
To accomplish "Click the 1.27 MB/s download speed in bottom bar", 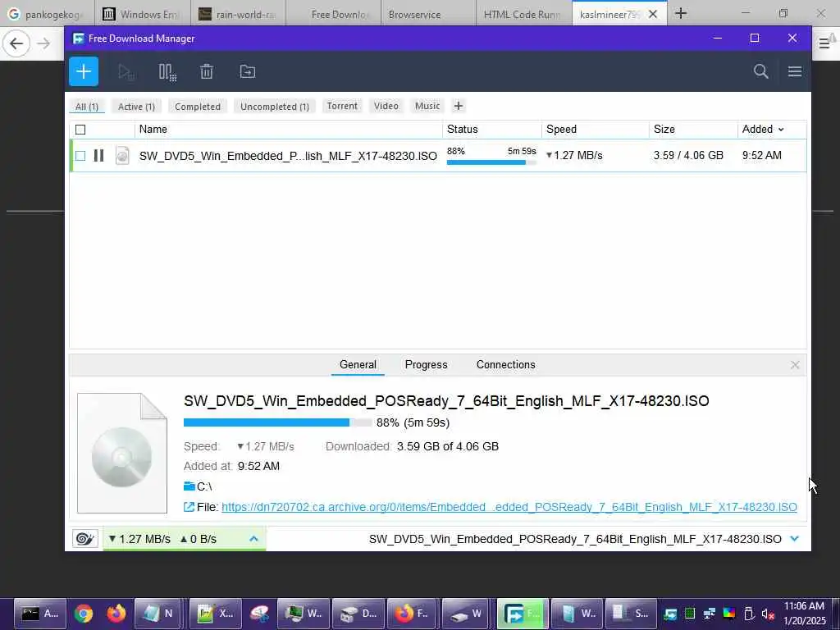I will [139, 539].
